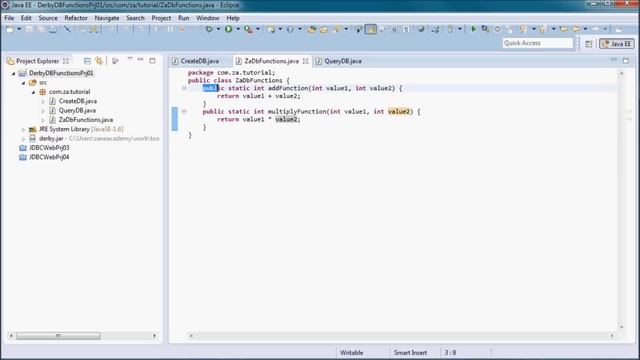
Task: Collapse the src folder node
Action: tap(23, 83)
